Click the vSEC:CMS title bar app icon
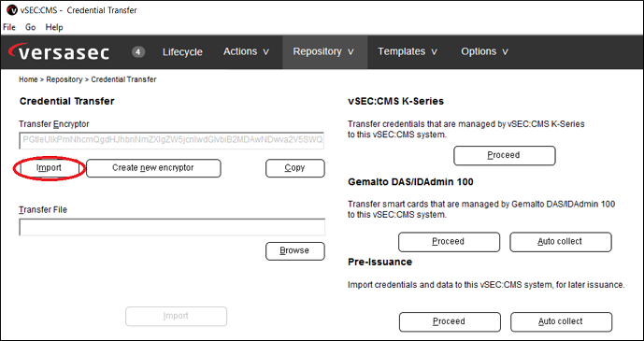644x341 pixels. (x=12, y=10)
